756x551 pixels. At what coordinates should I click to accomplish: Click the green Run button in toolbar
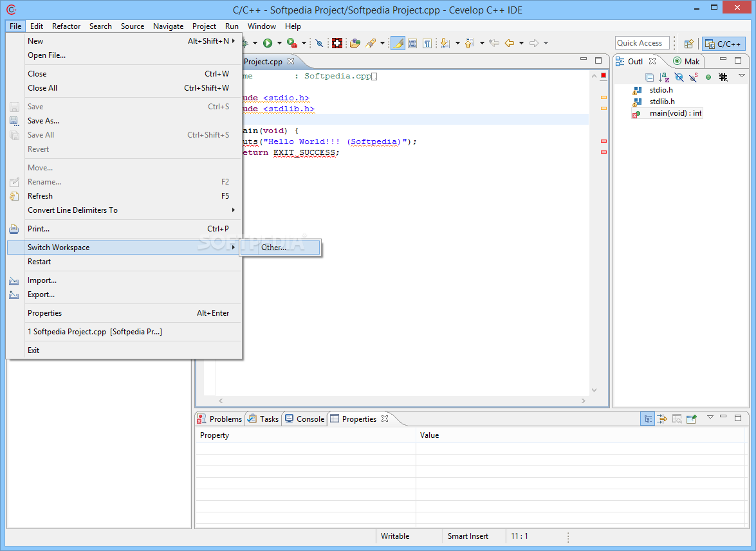tap(268, 43)
